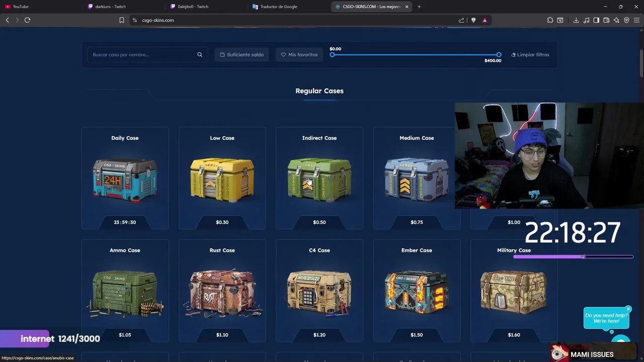
Task: Open Brave Rewards triangle icon
Action: [x=485, y=20]
